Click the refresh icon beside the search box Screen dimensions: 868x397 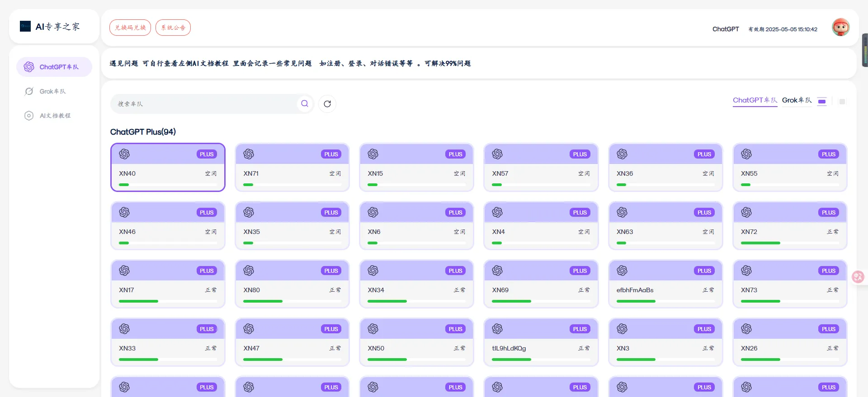pyautogui.click(x=327, y=104)
